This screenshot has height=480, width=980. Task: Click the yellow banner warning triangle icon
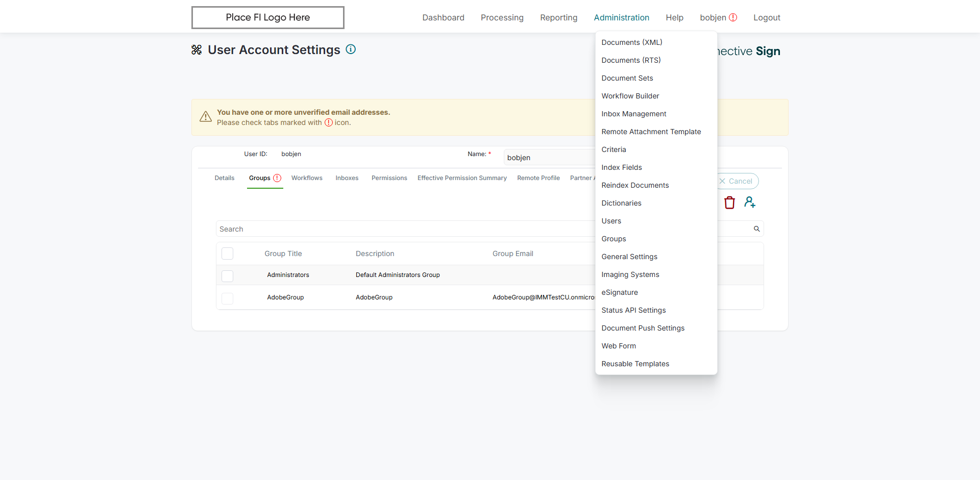pyautogui.click(x=206, y=117)
